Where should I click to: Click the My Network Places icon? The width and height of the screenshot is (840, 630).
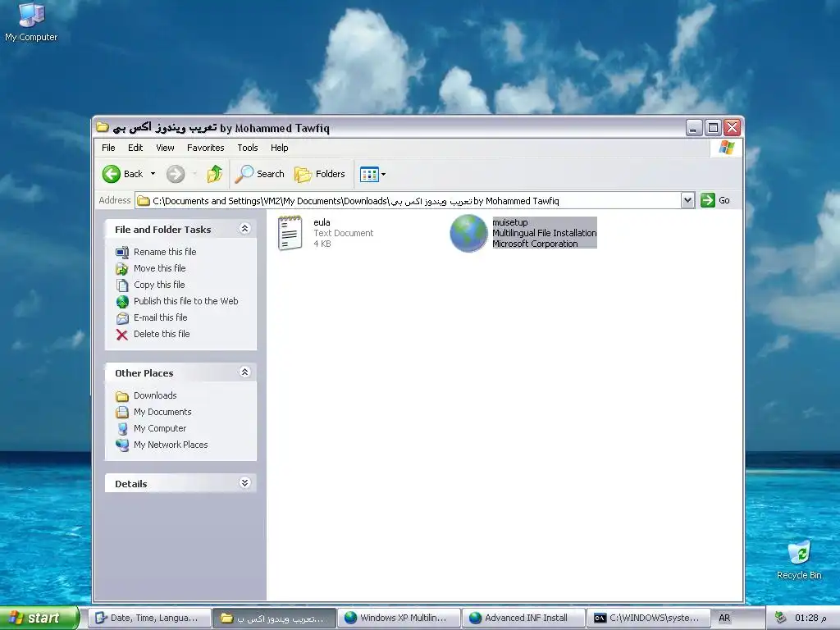click(x=122, y=445)
